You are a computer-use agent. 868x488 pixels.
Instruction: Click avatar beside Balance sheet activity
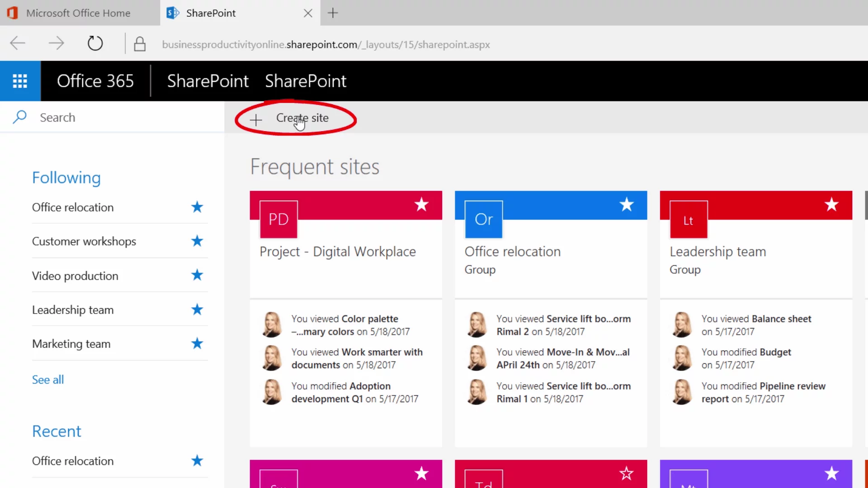pyautogui.click(x=682, y=324)
